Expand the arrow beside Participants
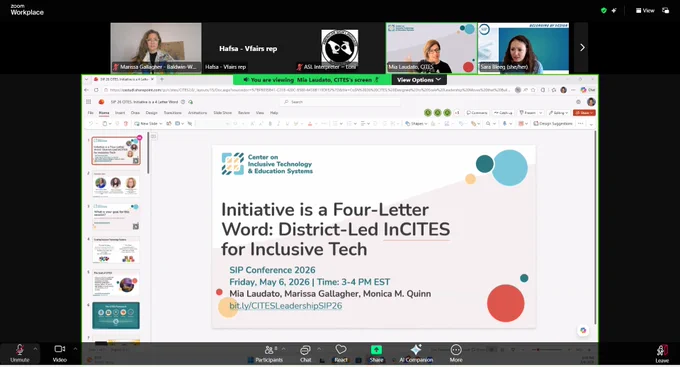The width and height of the screenshot is (680, 367). coord(284,349)
